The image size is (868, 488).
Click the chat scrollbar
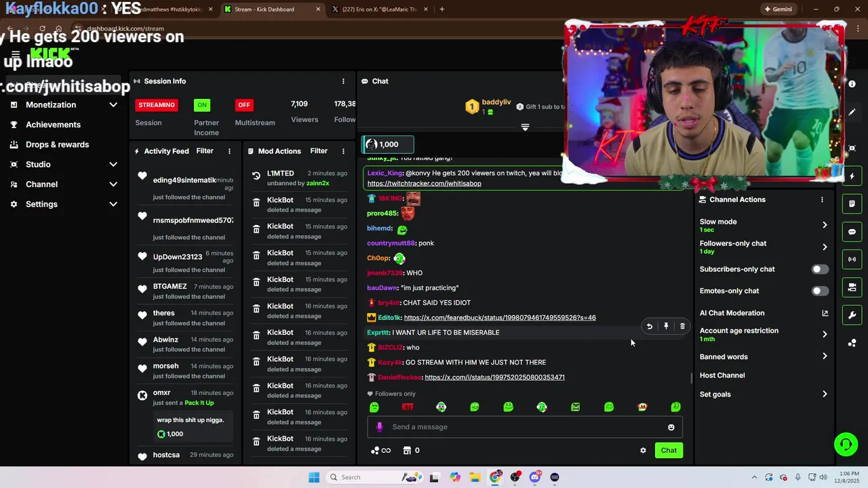click(691, 378)
